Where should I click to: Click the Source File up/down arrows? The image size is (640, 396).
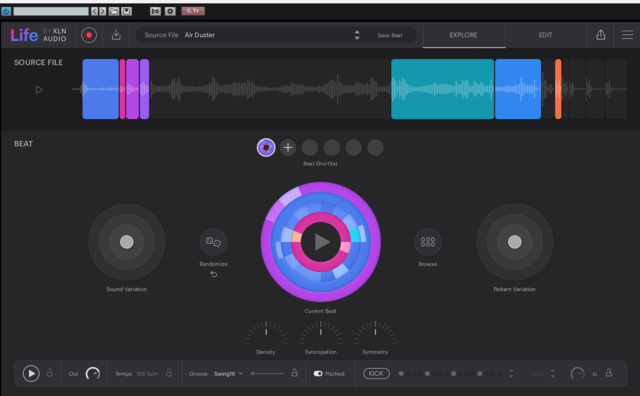(x=357, y=35)
